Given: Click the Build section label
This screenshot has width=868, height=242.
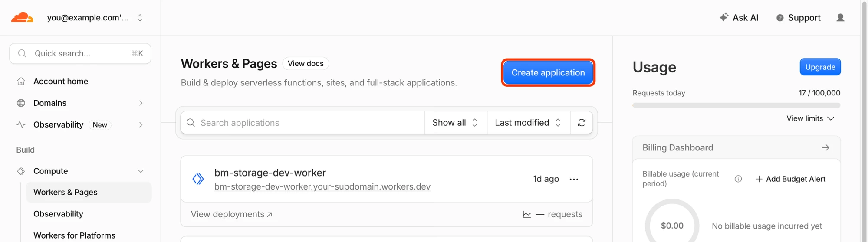Looking at the screenshot, I should pyautogui.click(x=25, y=150).
